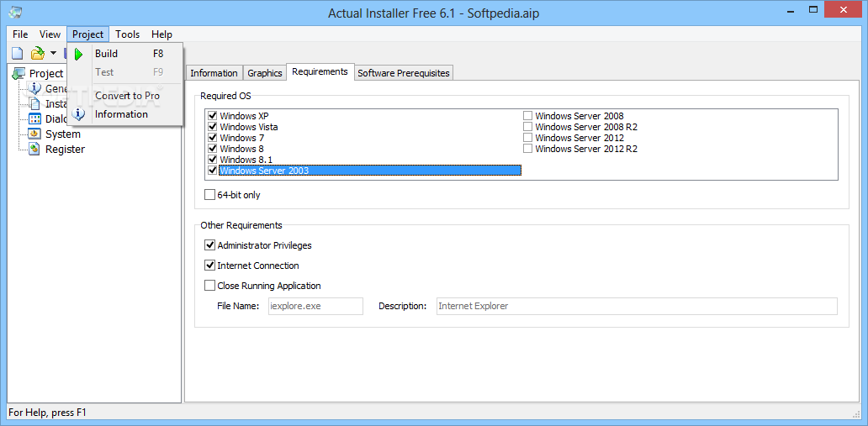This screenshot has height=426, width=868.
Task: Choose Information from the Project menu
Action: point(125,114)
